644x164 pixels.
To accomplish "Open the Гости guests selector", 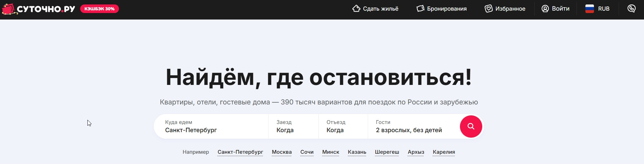I will 413,126.
